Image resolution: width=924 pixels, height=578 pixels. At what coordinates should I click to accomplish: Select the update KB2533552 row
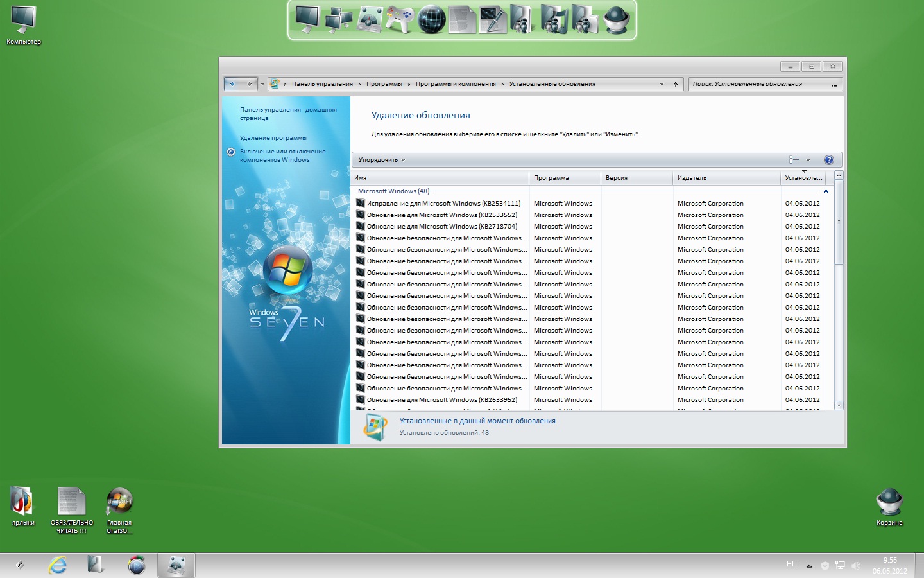590,215
